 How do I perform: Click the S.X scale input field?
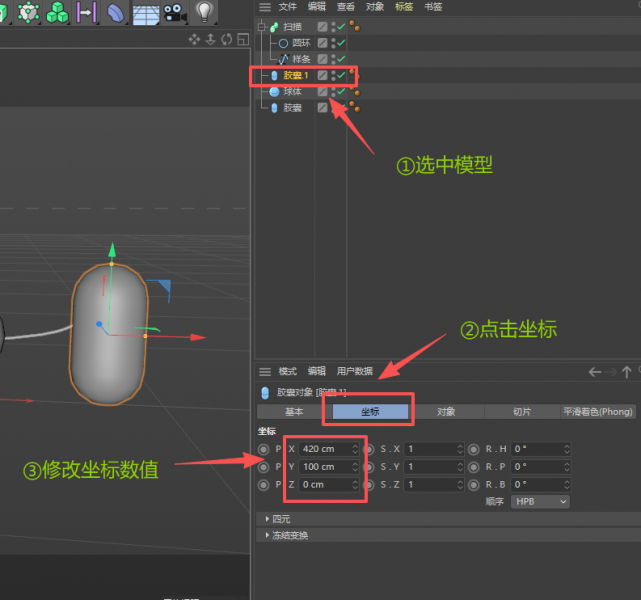click(x=429, y=449)
